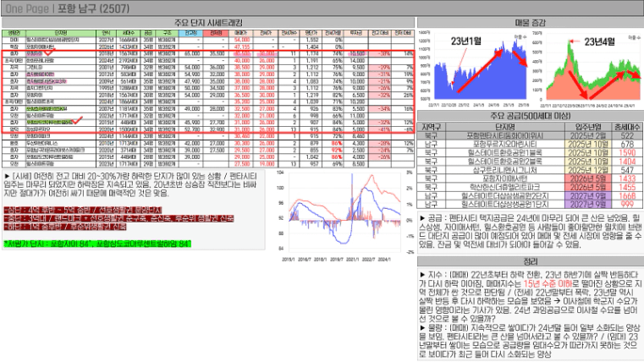Image resolution: width=644 pixels, height=362 pixels.
Task: Click the household total '522'
Action: point(627,135)
